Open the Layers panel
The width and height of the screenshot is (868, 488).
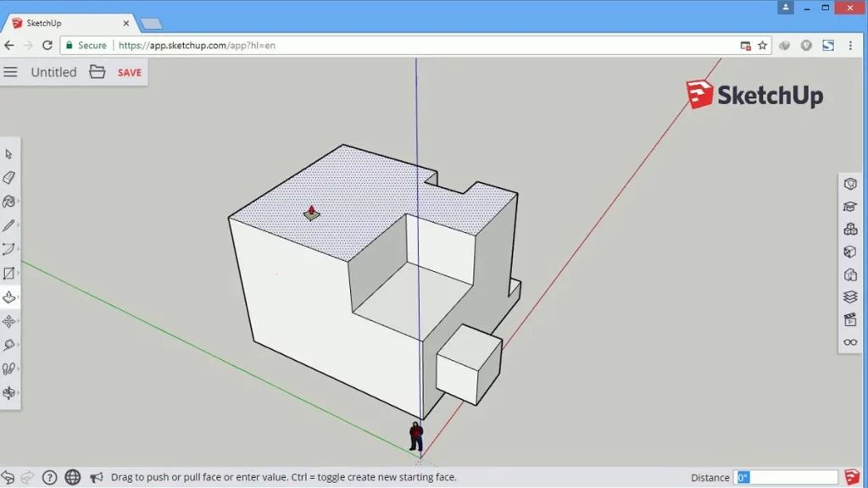pos(850,297)
